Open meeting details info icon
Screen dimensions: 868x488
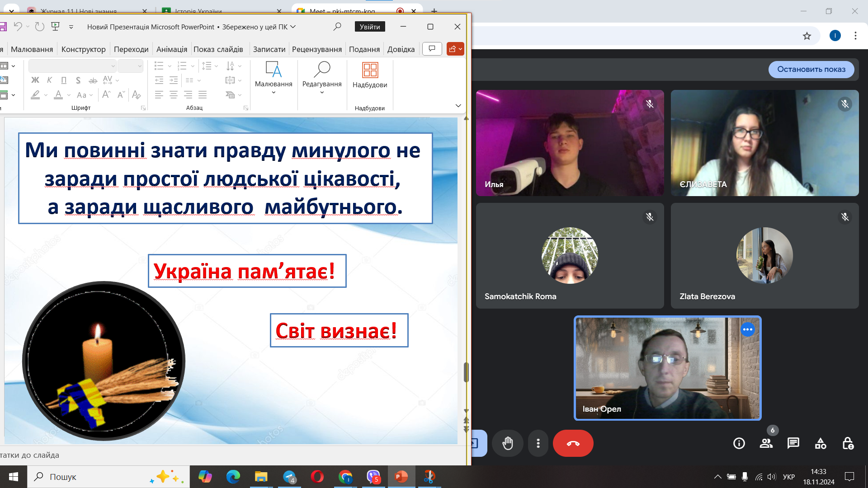click(739, 443)
